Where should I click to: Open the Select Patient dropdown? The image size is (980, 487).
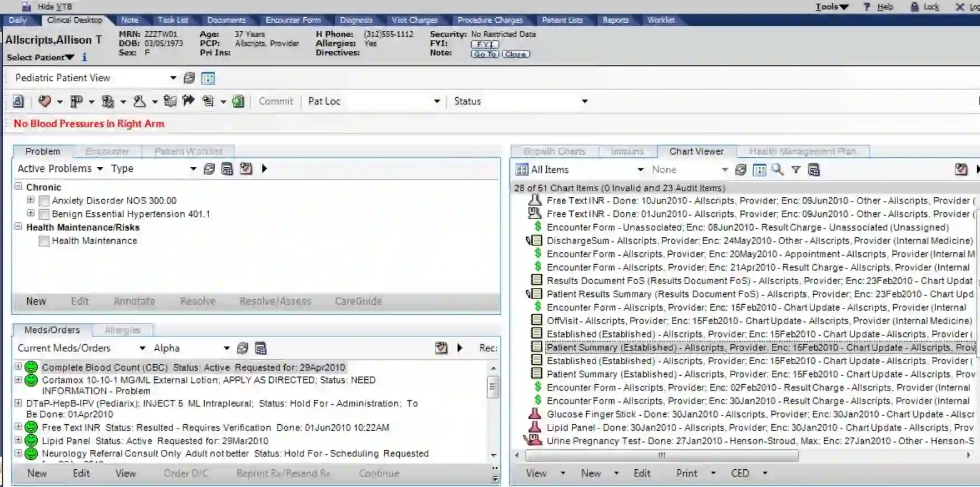pos(40,57)
